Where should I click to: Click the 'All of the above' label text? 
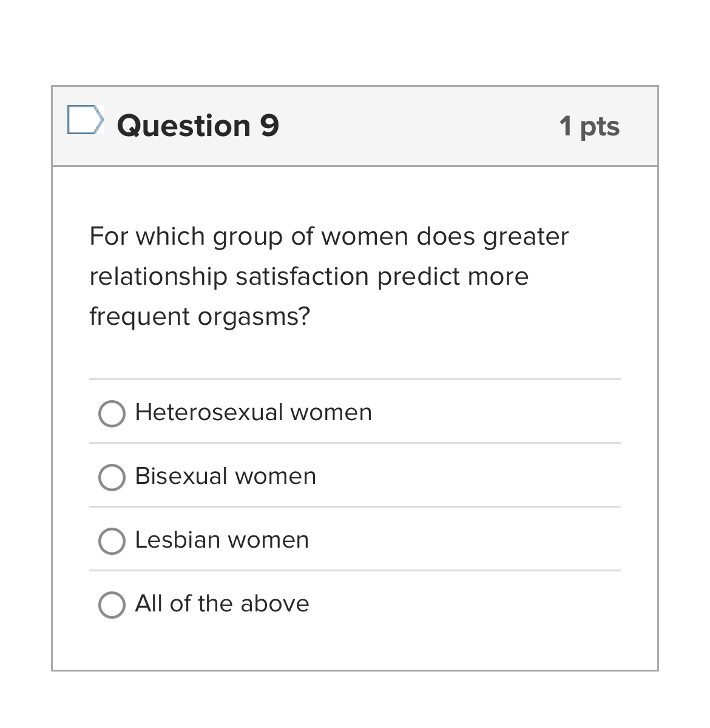point(221,604)
